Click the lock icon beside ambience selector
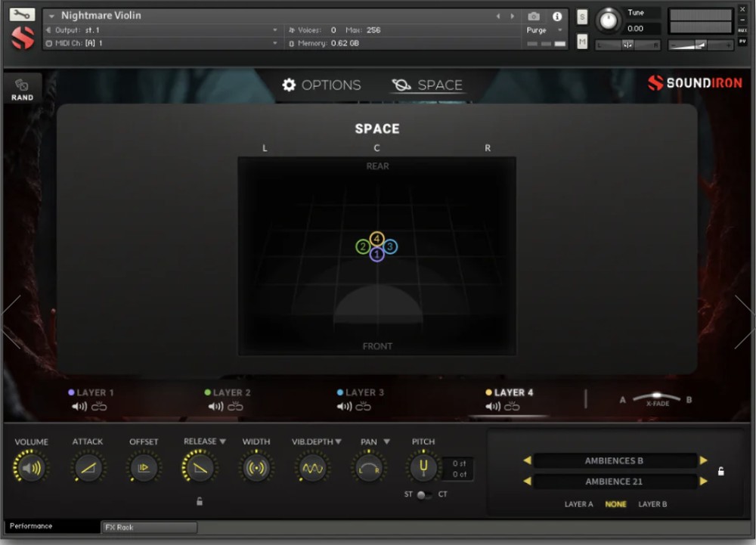The height and width of the screenshot is (545, 756). coord(720,471)
